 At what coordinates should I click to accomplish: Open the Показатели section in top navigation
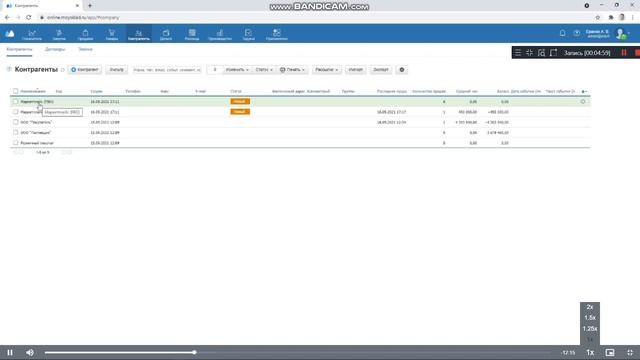tap(32, 34)
